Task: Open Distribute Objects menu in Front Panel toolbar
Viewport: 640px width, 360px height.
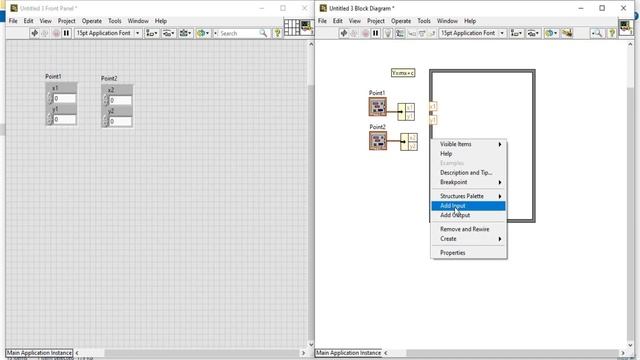Action: [x=169, y=33]
